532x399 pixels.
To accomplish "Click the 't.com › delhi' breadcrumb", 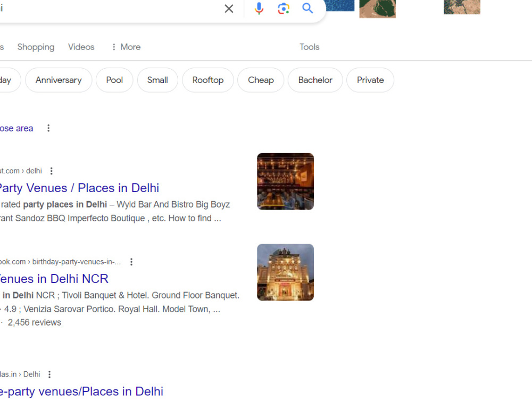I will click(21, 171).
